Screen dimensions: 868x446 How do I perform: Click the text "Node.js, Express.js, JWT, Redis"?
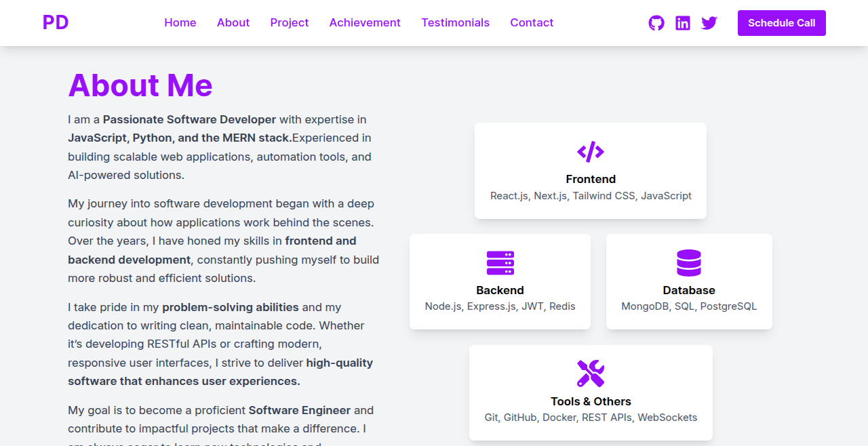coord(500,306)
